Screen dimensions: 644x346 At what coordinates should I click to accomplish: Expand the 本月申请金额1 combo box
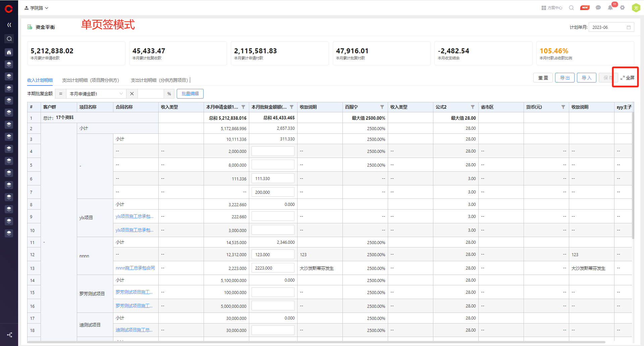[x=96, y=94]
